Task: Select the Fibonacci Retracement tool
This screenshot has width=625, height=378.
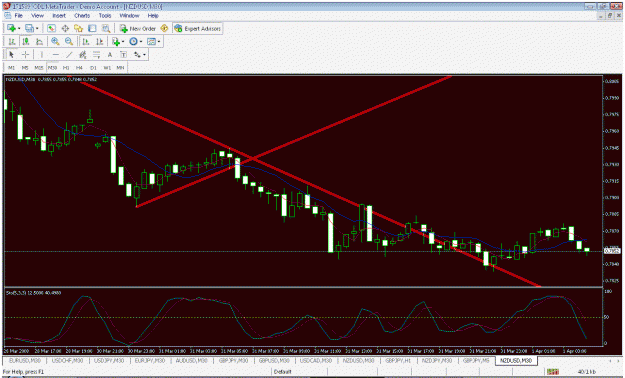Action: [96, 55]
